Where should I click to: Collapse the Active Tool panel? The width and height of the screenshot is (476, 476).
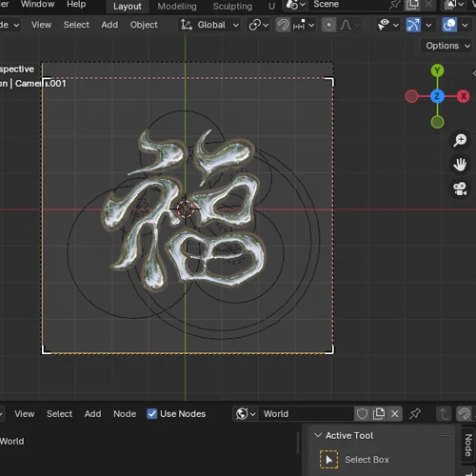pos(318,435)
